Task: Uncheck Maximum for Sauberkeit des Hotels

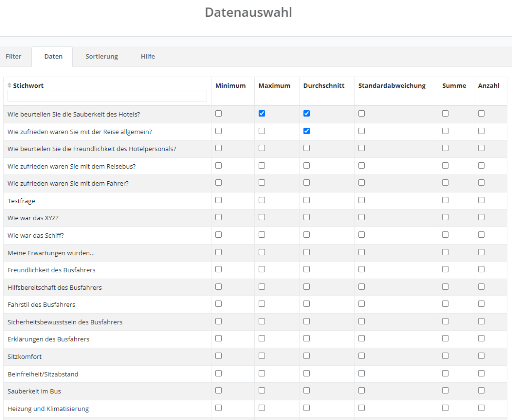Action: pyautogui.click(x=262, y=114)
